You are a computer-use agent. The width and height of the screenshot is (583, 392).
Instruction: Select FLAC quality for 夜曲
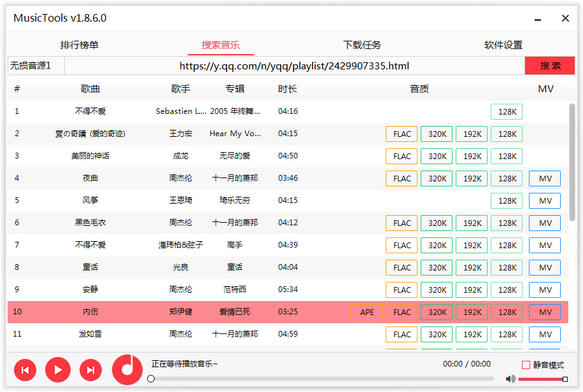[402, 179]
